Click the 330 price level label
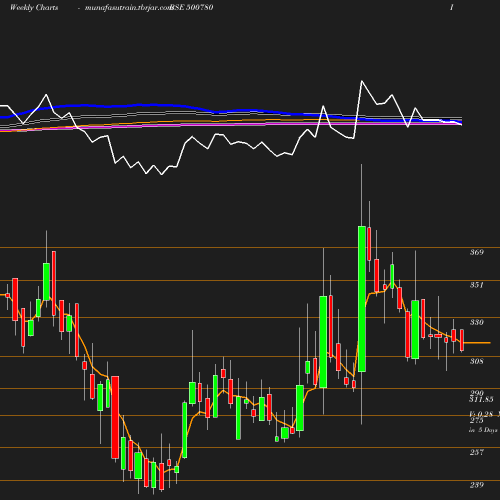 click(x=477, y=322)
